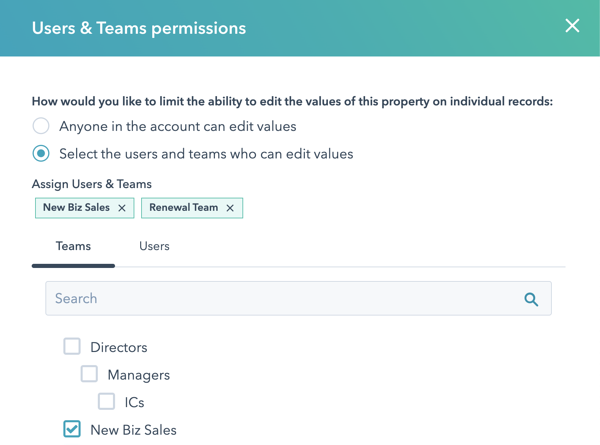Close the Users & Teams permissions dialog
The width and height of the screenshot is (600, 445).
pyautogui.click(x=572, y=26)
